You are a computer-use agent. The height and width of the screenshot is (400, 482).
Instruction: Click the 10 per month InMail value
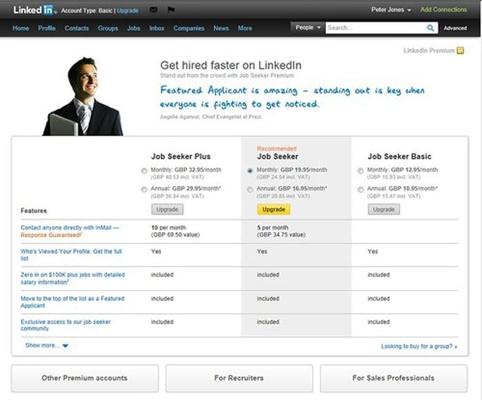(175, 231)
